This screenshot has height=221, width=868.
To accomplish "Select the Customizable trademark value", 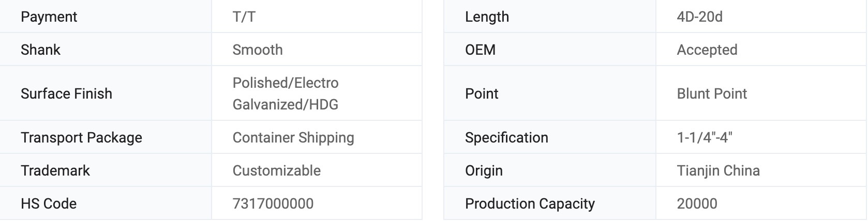I will click(277, 171).
